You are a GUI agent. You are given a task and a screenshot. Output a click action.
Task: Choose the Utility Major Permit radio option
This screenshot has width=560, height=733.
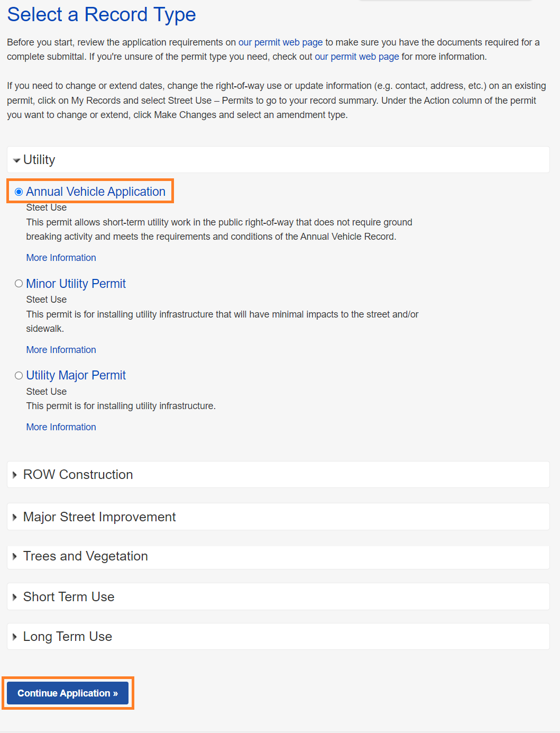[19, 376]
